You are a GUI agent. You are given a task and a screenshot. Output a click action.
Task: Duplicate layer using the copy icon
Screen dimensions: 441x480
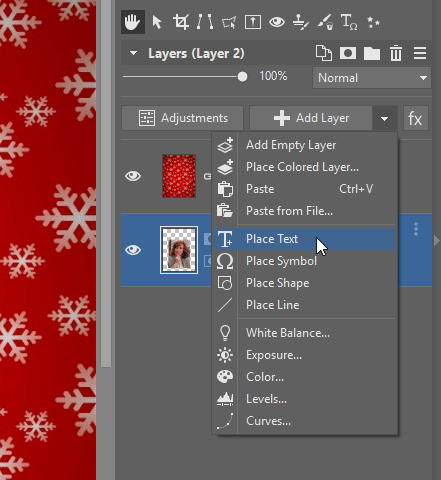tap(324, 53)
